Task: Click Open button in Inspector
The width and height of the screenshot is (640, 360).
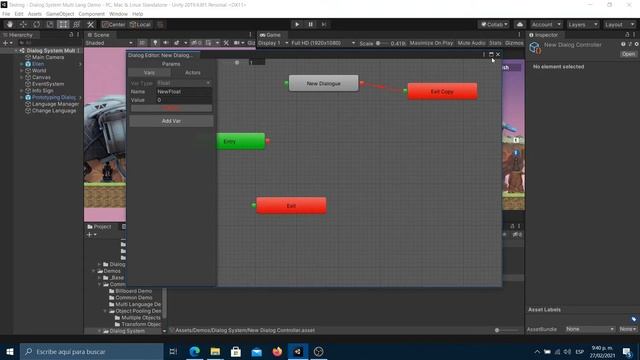Action: (x=628, y=54)
